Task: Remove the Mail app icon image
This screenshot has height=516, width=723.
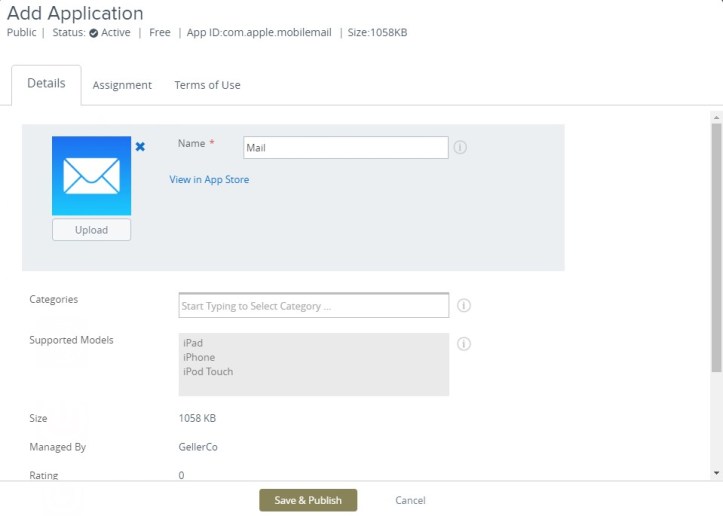Action: [140, 147]
